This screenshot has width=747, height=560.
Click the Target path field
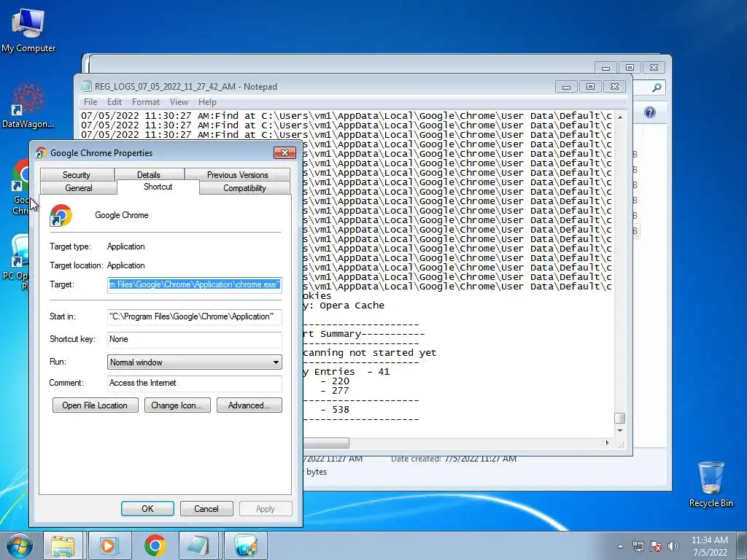point(194,285)
